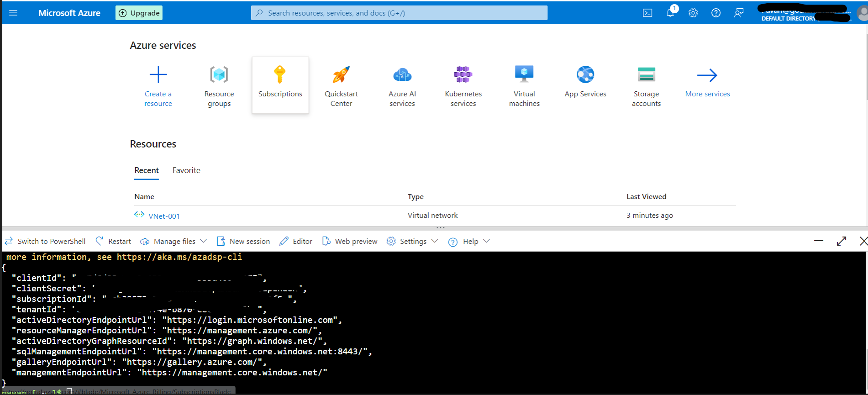Switch to the Favorite tab
Screen dimensions: 868x395
(186, 170)
